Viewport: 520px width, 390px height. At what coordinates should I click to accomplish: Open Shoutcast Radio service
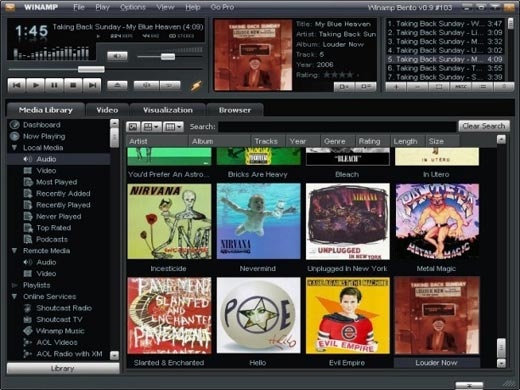(x=64, y=308)
